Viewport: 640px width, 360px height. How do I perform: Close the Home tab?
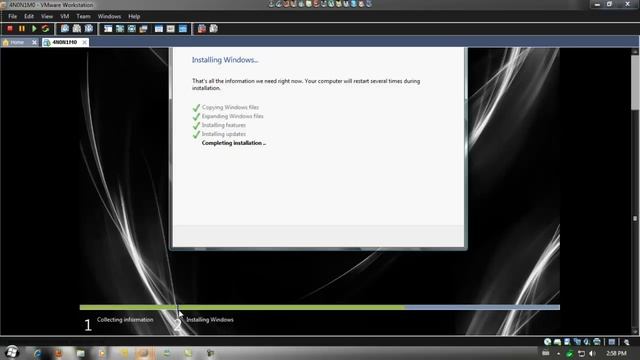(x=35, y=42)
